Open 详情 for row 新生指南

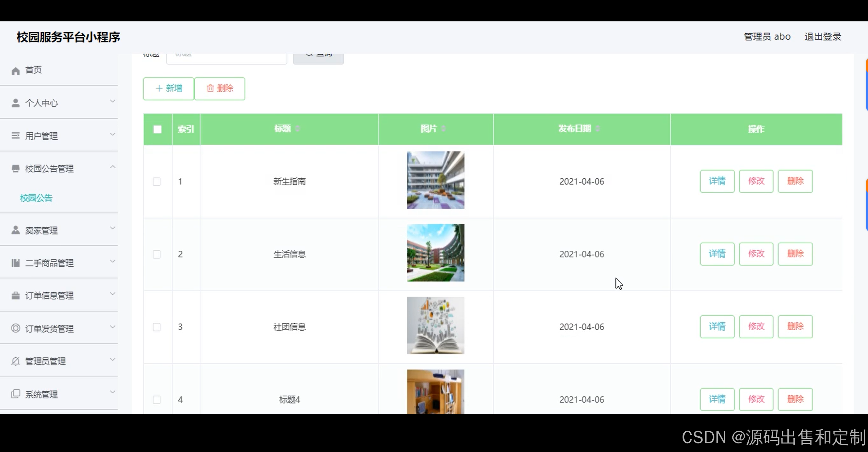(x=717, y=181)
